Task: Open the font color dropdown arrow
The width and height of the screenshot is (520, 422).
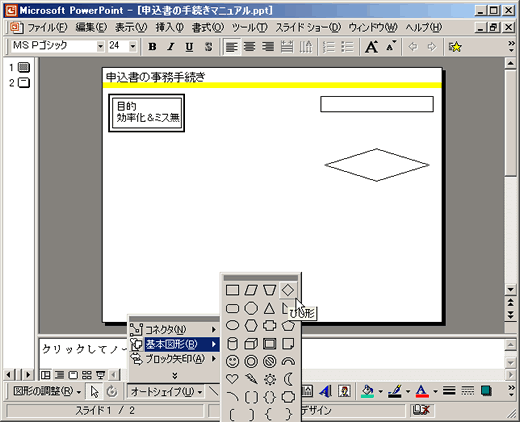Action: pyautogui.click(x=435, y=391)
